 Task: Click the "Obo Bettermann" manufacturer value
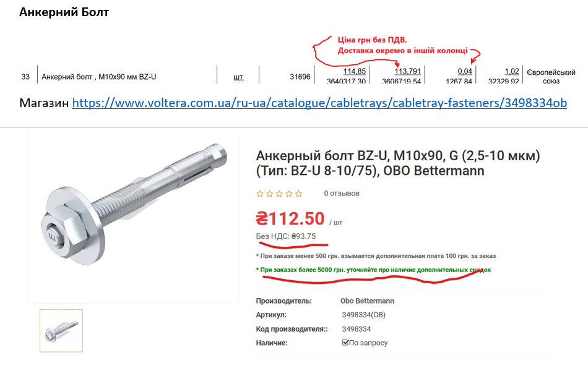click(367, 301)
